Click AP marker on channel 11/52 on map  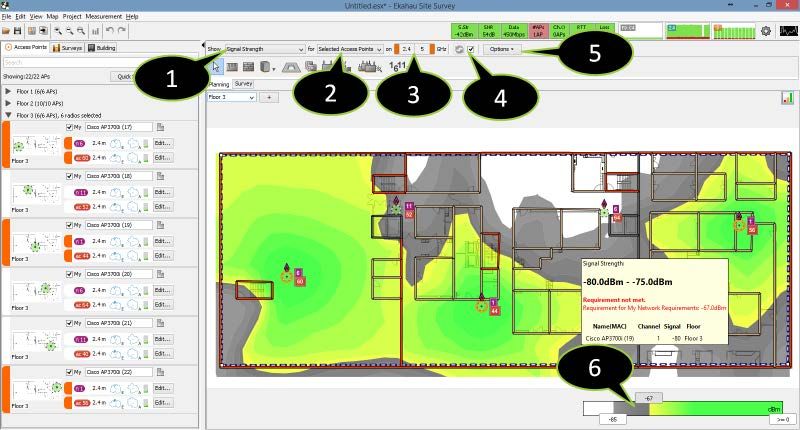coord(396,209)
